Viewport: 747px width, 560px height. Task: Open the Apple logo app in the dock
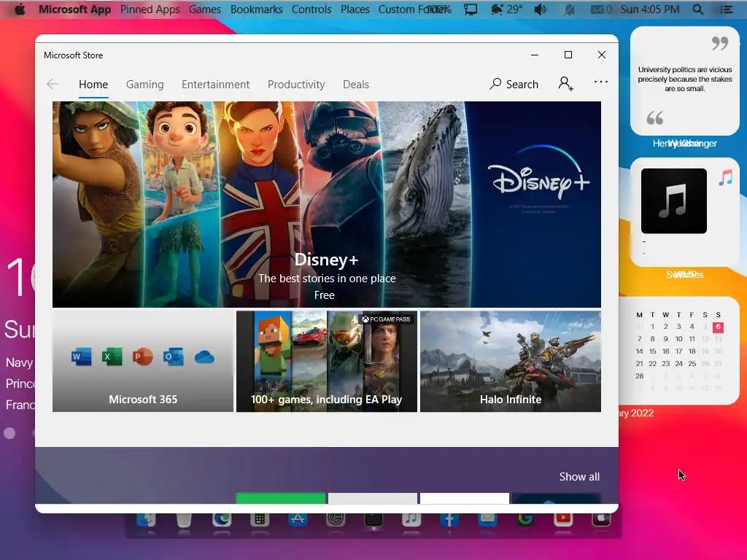(x=601, y=518)
